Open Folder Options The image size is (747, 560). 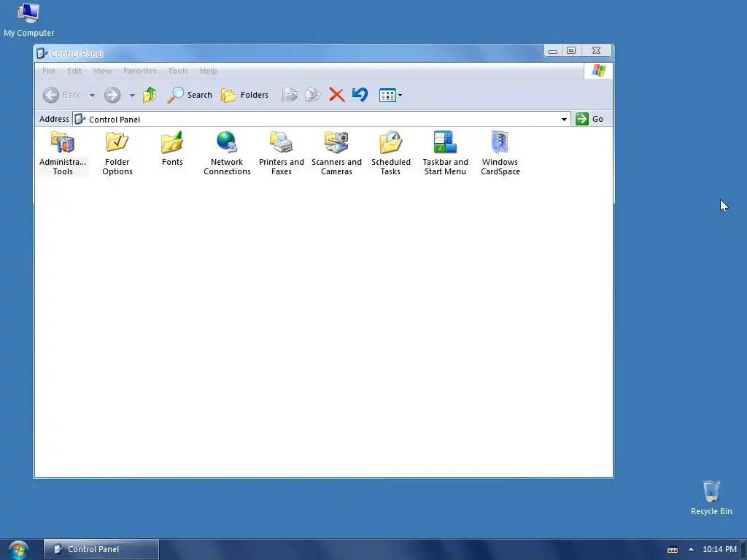coord(117,153)
